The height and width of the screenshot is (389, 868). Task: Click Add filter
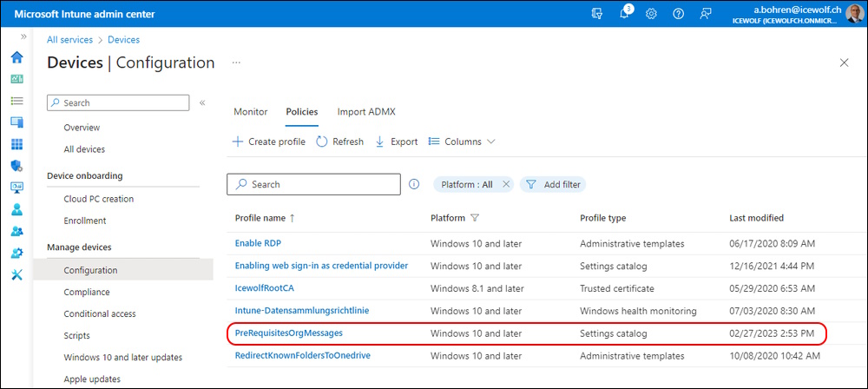552,185
